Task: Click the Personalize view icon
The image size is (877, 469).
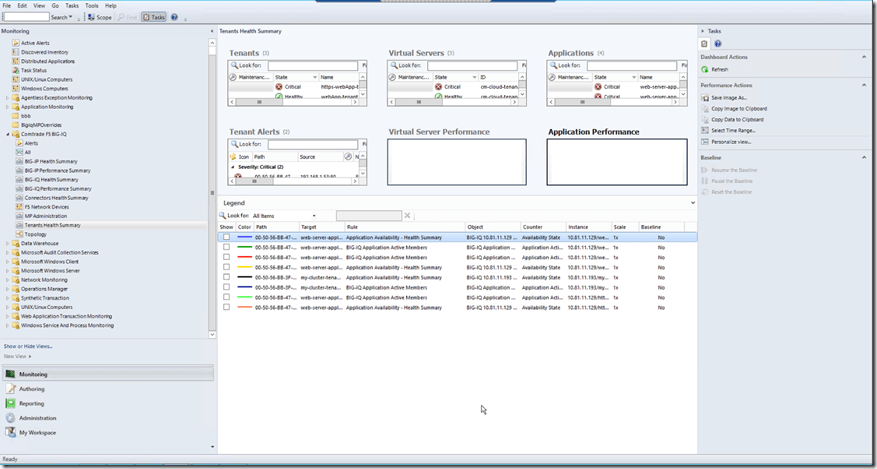Action: [x=704, y=141]
